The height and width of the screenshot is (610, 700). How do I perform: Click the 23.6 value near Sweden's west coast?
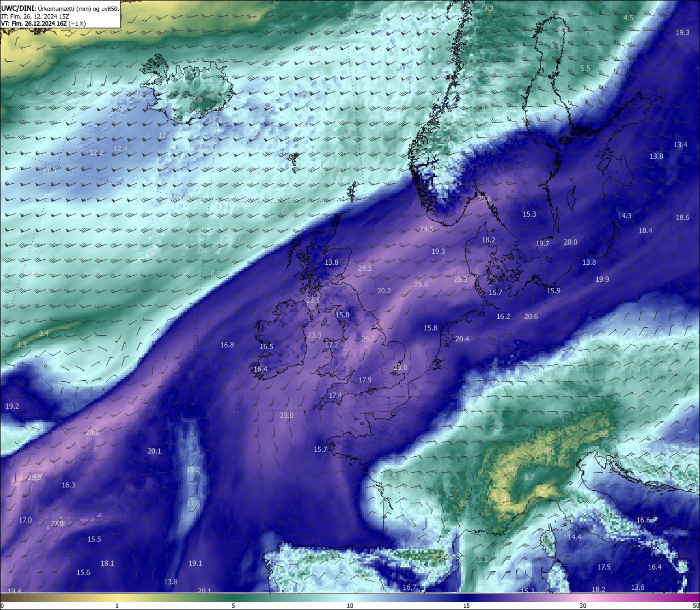click(485, 199)
